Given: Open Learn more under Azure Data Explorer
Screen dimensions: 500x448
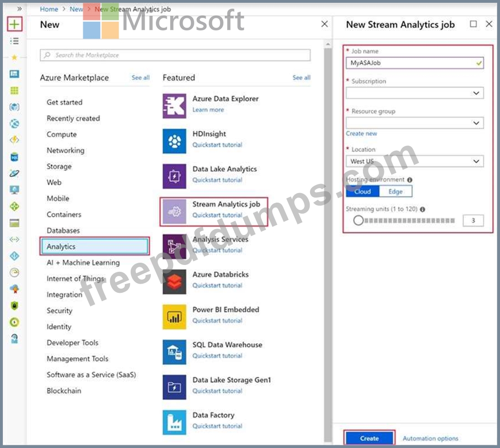Looking at the screenshot, I should [208, 110].
